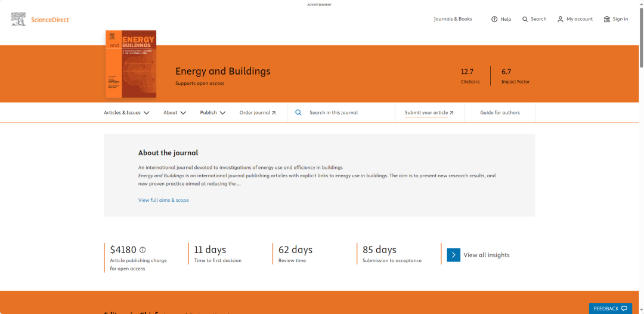The width and height of the screenshot is (644, 314).
Task: Open the ScienceDirect home link
Action: pos(50,19)
